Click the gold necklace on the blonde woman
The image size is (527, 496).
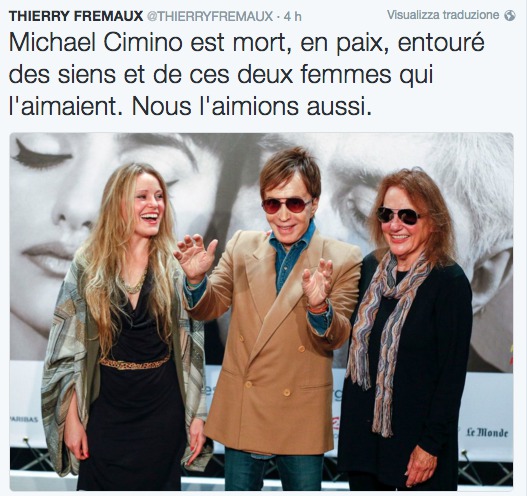pyautogui.click(x=134, y=283)
